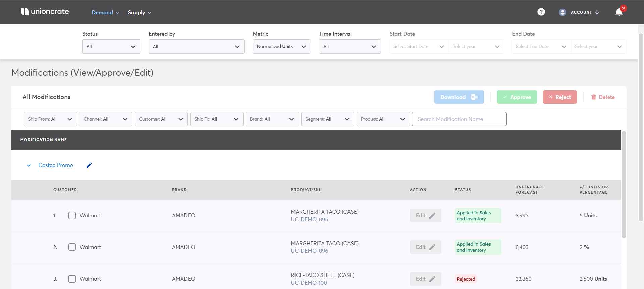Collapse the Costco Promo group chevron
644x289 pixels.
click(29, 165)
